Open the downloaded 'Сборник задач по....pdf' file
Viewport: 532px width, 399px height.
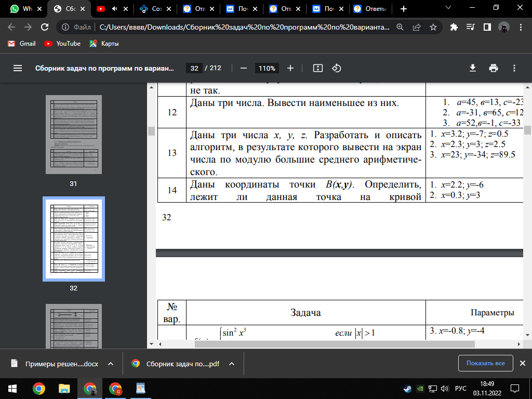(176, 364)
